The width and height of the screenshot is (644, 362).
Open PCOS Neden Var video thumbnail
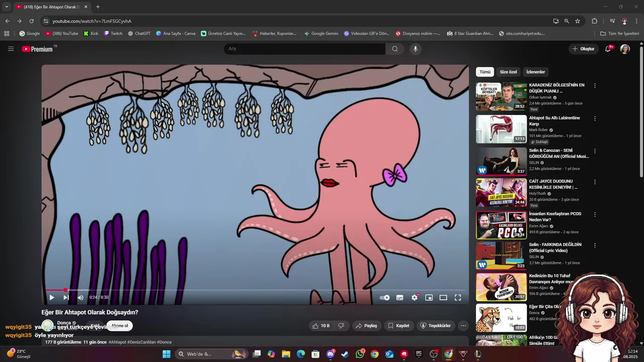click(501, 225)
